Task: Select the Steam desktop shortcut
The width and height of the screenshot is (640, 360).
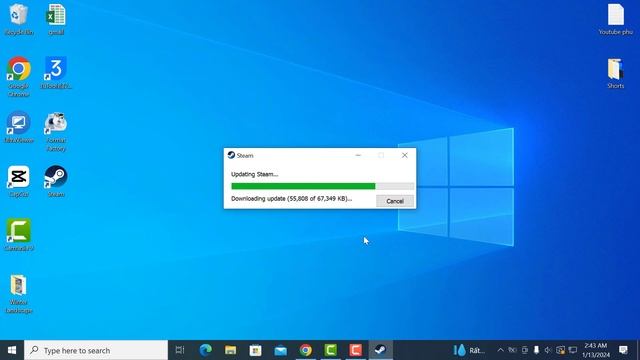Action: [x=56, y=181]
